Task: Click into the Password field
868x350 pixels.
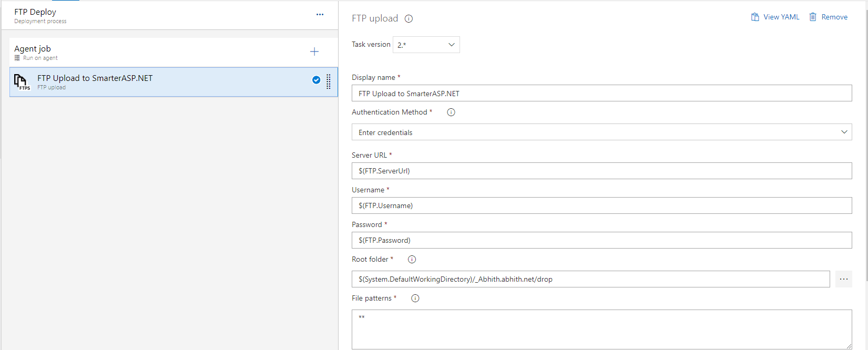Action: coord(601,240)
